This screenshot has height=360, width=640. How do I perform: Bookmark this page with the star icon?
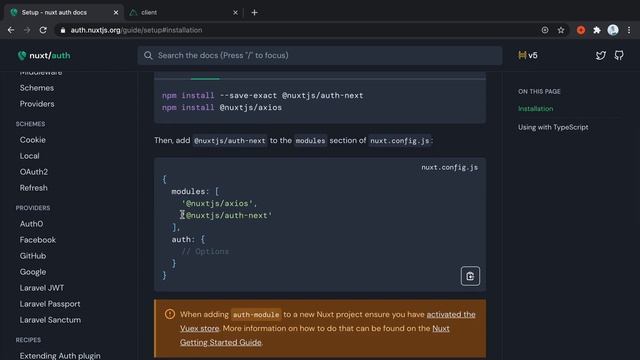pos(561,30)
